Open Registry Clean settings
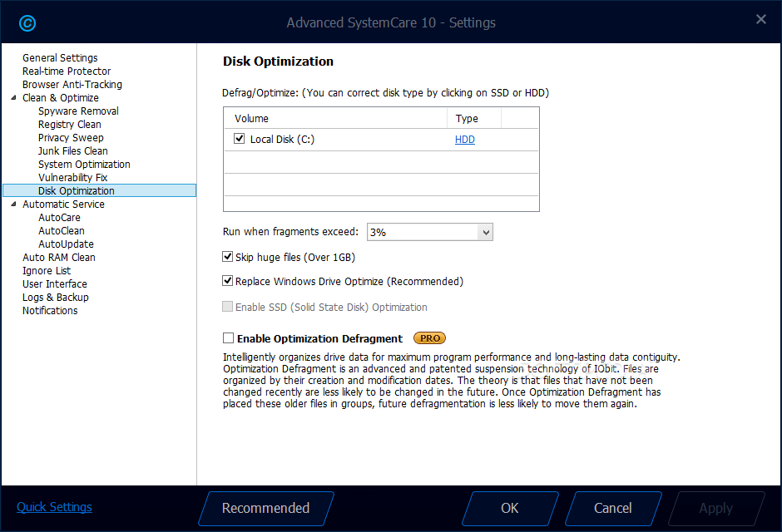This screenshot has height=532, width=782. (x=69, y=125)
